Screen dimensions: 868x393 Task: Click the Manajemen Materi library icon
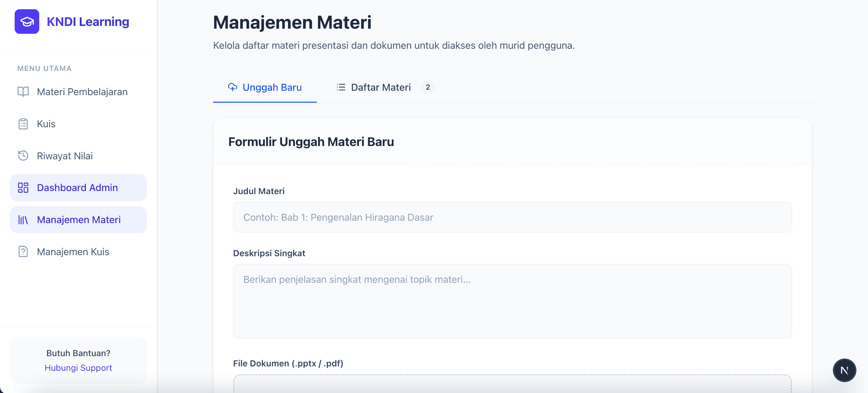point(23,220)
